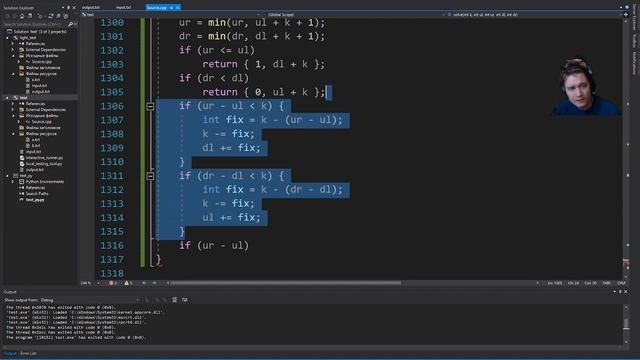Close the Output panel
This screenshot has height=360, width=640.
[x=626, y=292]
